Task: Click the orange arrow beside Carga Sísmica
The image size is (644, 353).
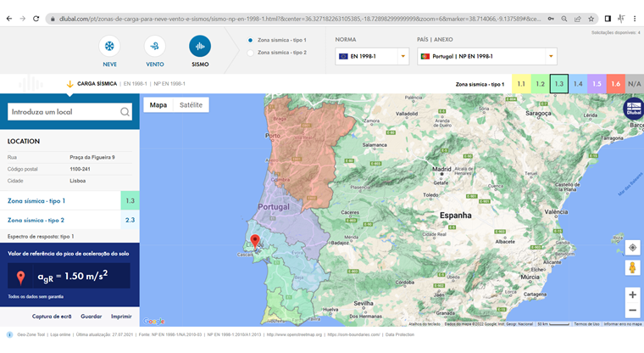Action: (x=69, y=84)
